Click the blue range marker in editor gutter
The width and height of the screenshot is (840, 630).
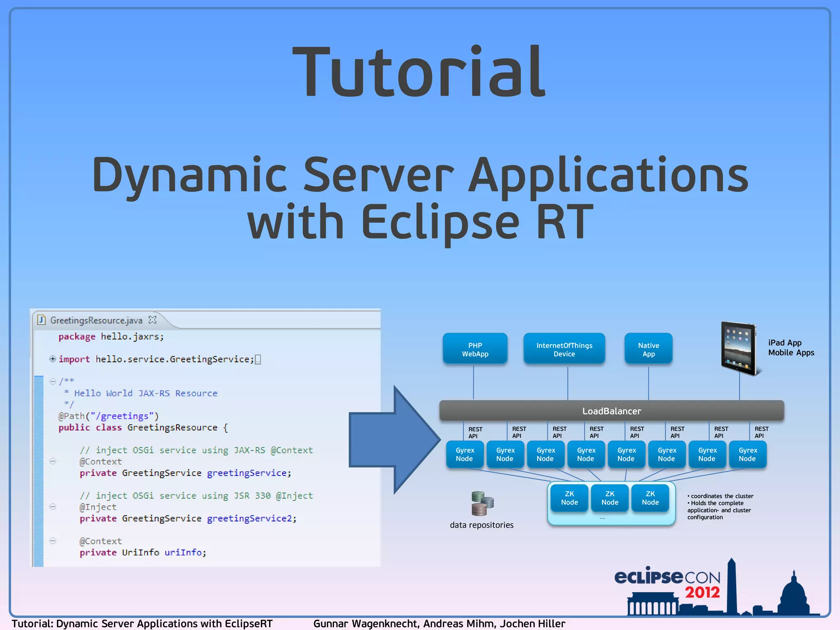tap(39, 472)
